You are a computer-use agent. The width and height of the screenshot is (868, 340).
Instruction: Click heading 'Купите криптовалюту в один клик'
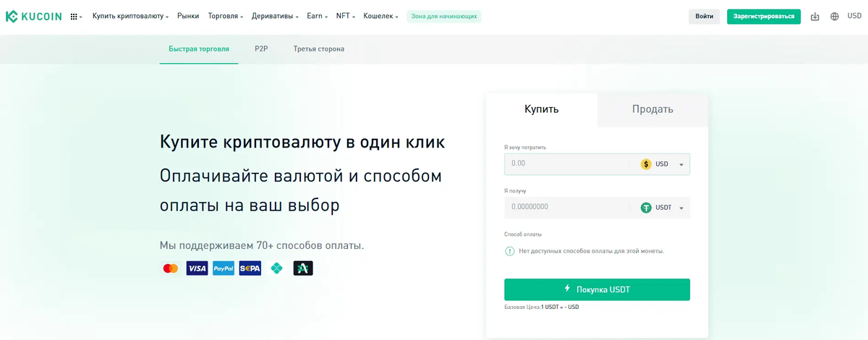(302, 142)
